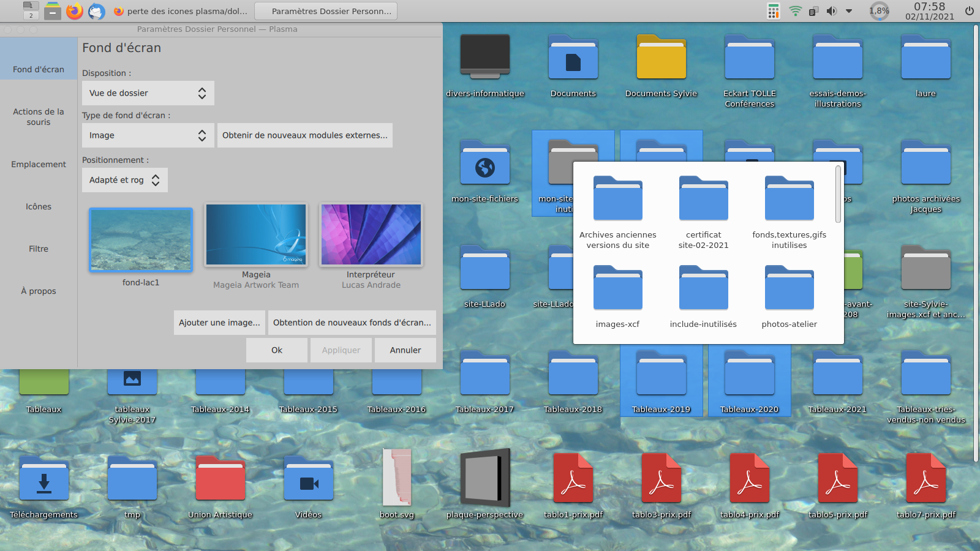Click 'Obtention de nouveaux fonds d'écran...' button
Viewport: 980px width, 551px height.
coord(352,323)
